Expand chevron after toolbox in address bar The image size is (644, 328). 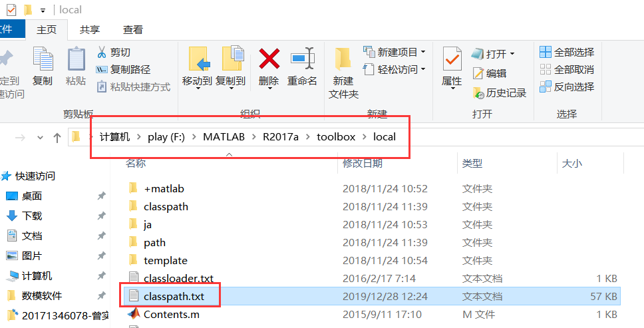click(365, 137)
